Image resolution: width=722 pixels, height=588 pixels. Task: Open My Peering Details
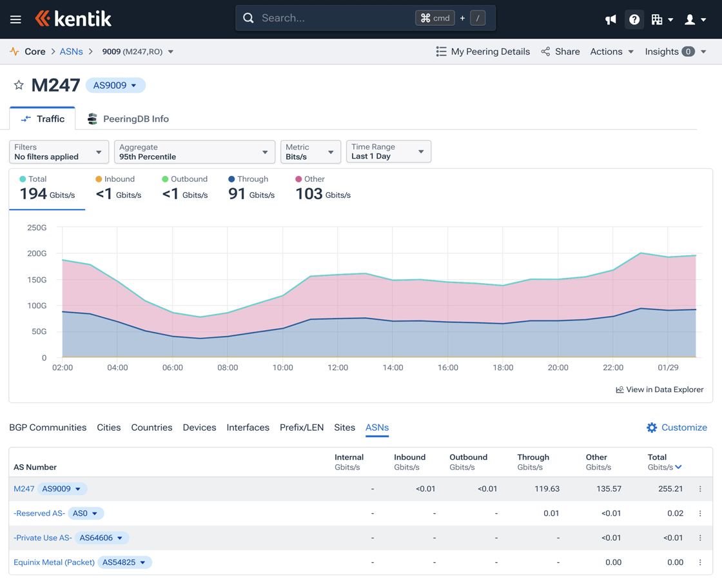pos(483,52)
